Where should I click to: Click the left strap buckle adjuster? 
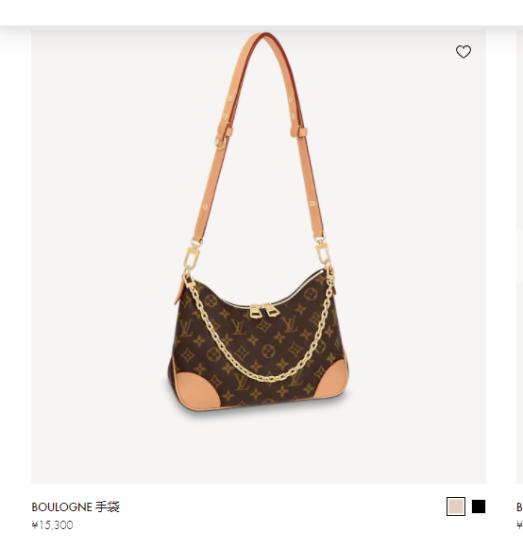pos(223,136)
